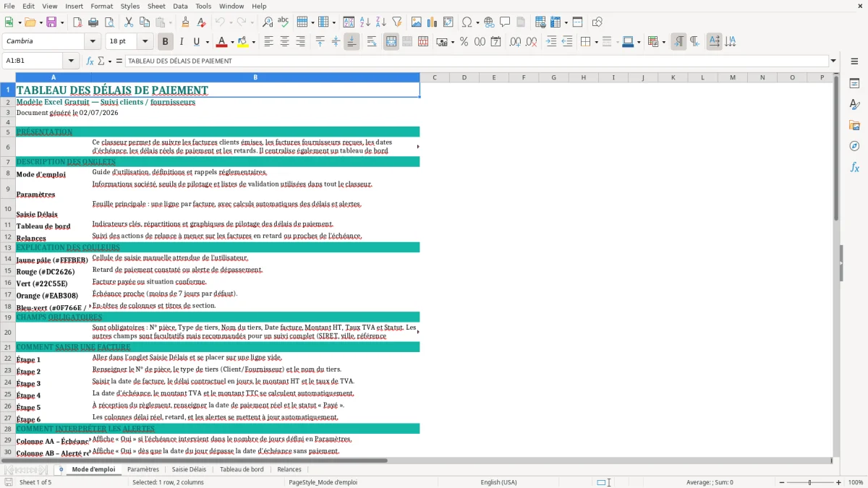
Task: Click the Sort Descending icon
Action: [x=380, y=22]
